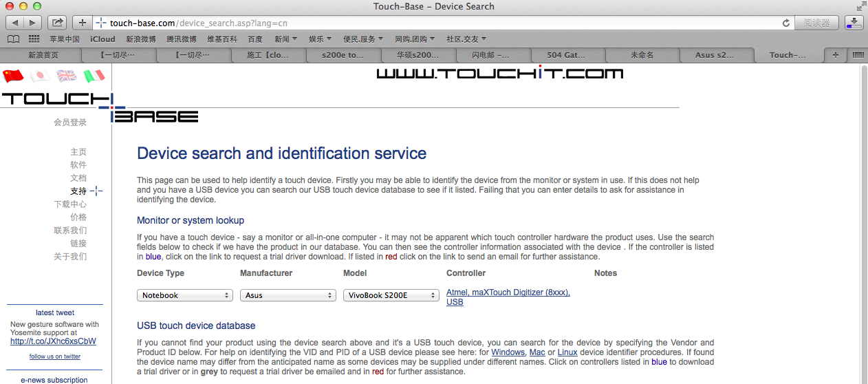868x384 pixels.
Task: Open the Share button in the toolbar
Action: click(58, 23)
